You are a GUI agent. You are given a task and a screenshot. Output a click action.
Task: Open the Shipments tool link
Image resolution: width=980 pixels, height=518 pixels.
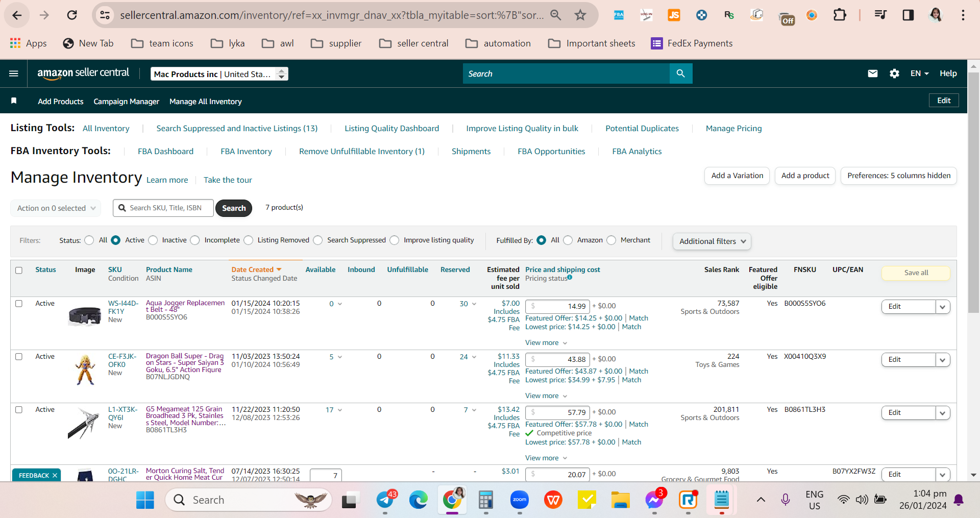tap(471, 152)
